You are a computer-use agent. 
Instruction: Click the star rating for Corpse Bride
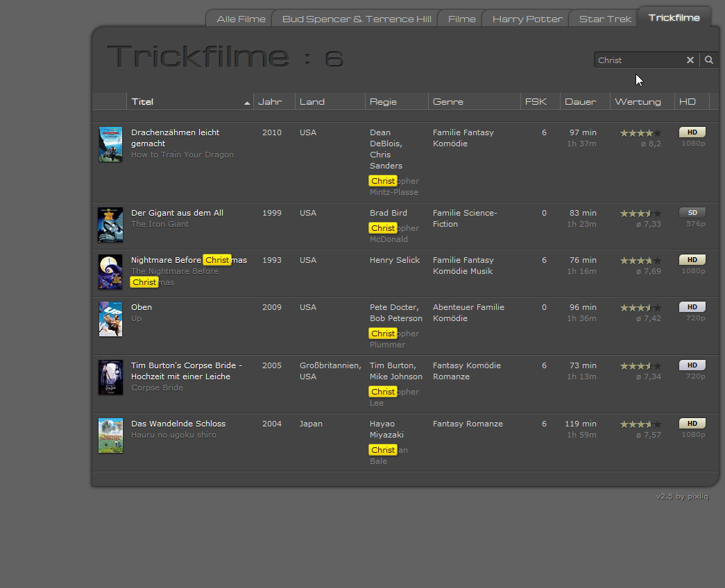tap(640, 366)
